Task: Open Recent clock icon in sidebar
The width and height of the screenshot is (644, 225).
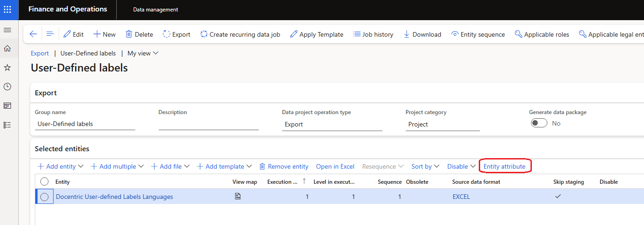Action: [7, 87]
